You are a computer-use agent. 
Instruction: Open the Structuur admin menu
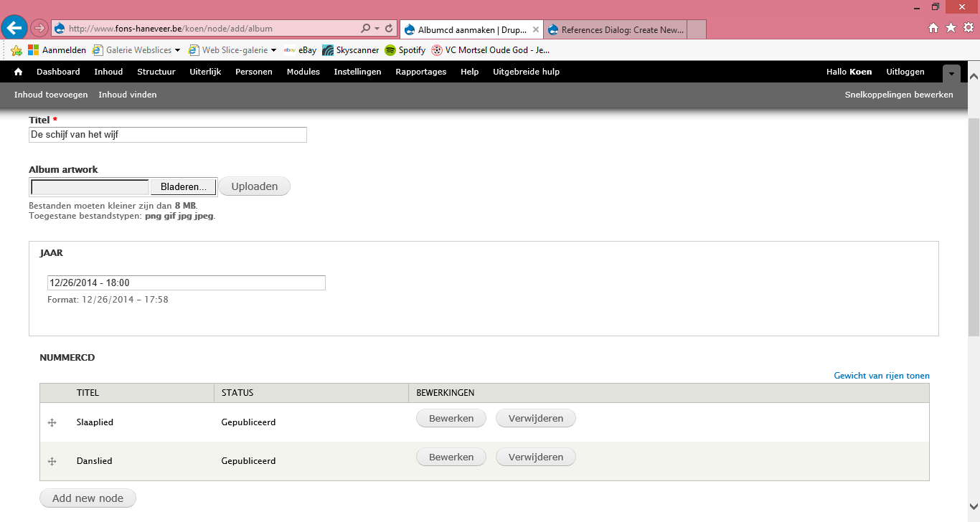(x=156, y=72)
